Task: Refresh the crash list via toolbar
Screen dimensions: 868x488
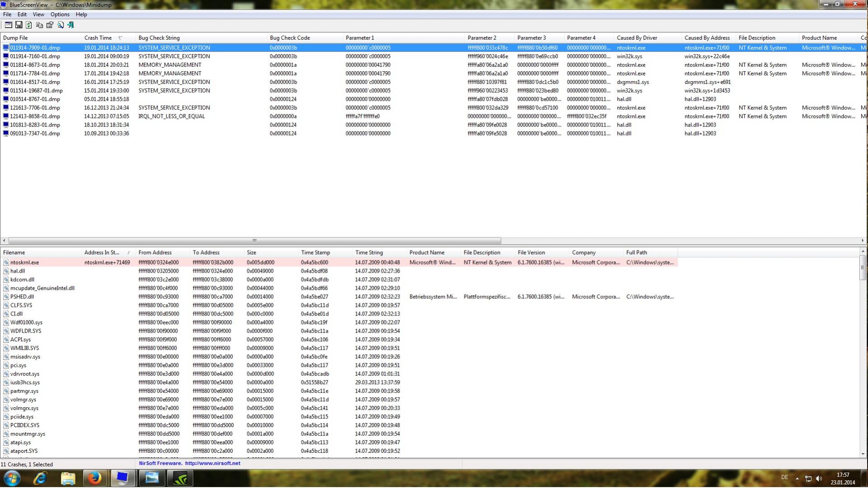Action: pyautogui.click(x=29, y=25)
